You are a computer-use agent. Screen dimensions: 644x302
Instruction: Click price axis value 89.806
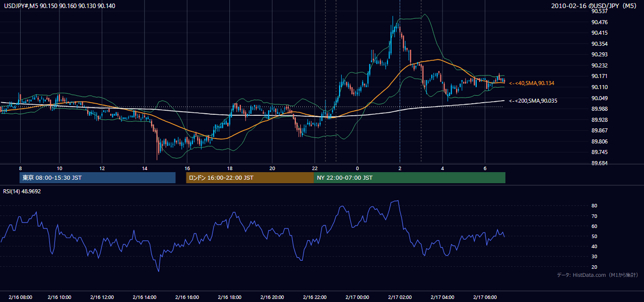click(x=599, y=141)
